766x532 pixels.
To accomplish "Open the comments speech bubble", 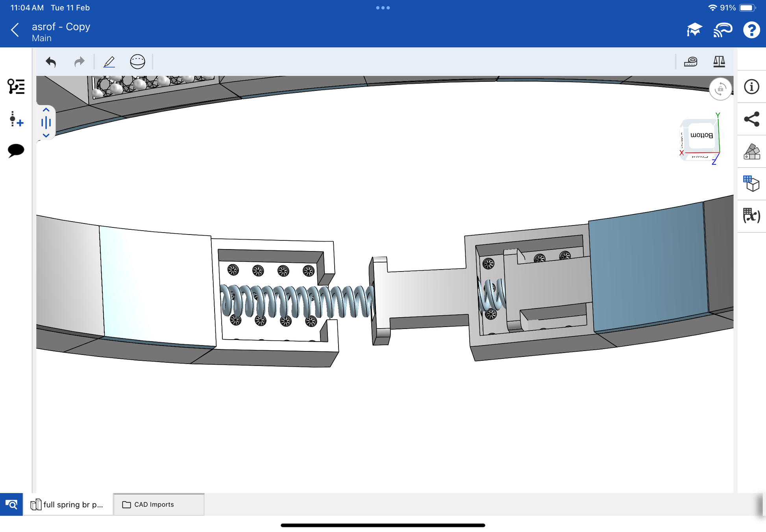I will coord(16,150).
